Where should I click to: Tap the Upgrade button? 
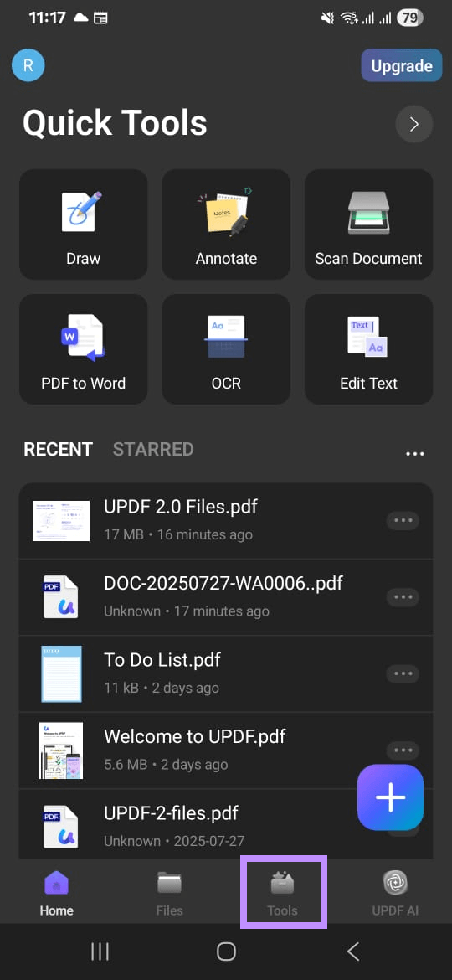pos(402,65)
